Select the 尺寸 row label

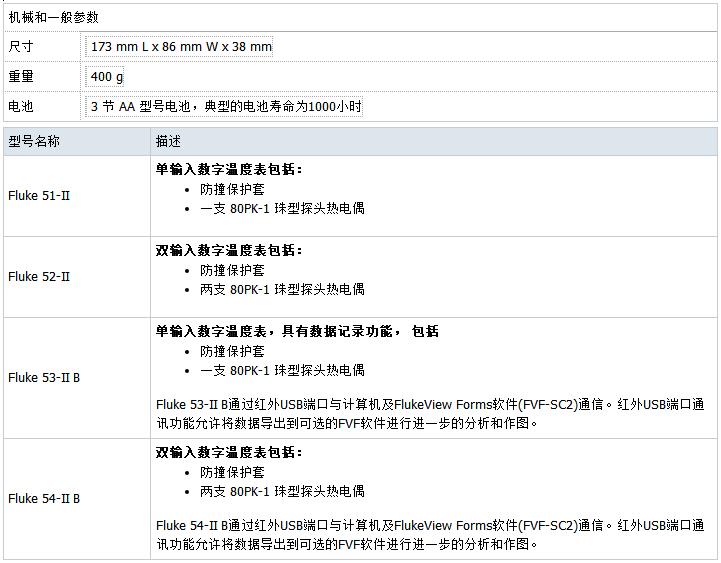21,46
